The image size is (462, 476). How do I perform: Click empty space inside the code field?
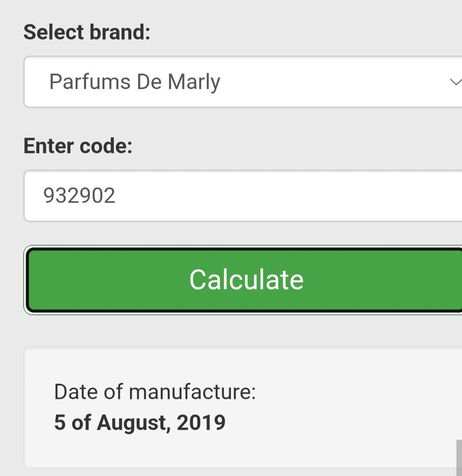tap(289, 195)
